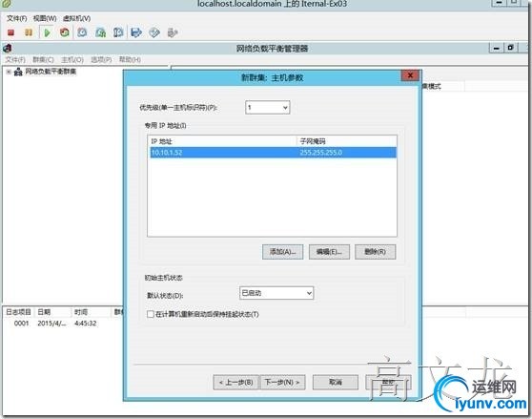Open the 选项(P) menu in NLB manager
Viewport: 532px width, 419px height.
101,60
